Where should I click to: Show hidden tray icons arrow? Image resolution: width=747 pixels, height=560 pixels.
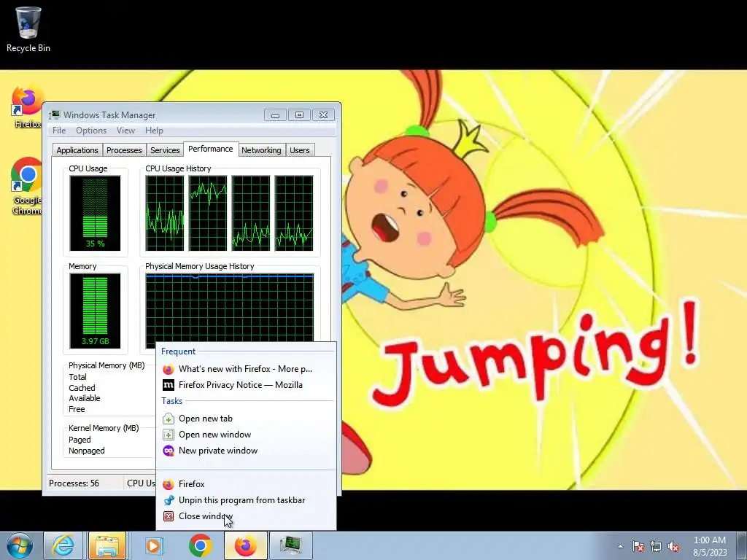(620, 546)
